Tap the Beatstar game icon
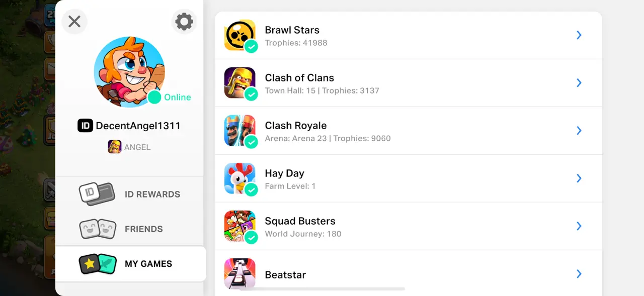The image size is (644, 296). point(239,273)
